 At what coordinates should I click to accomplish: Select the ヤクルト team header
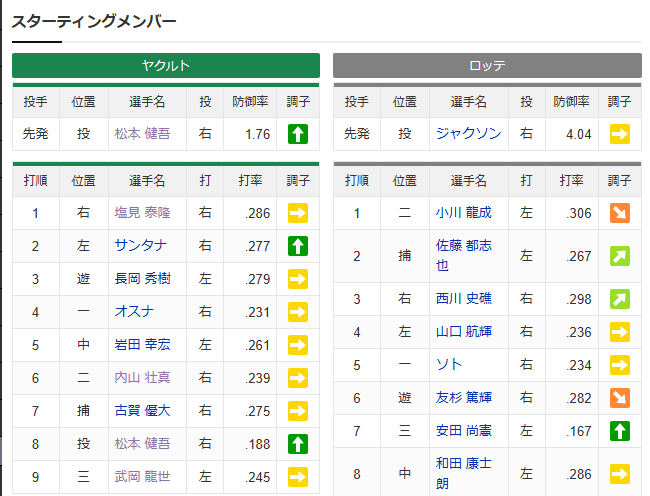pos(166,65)
